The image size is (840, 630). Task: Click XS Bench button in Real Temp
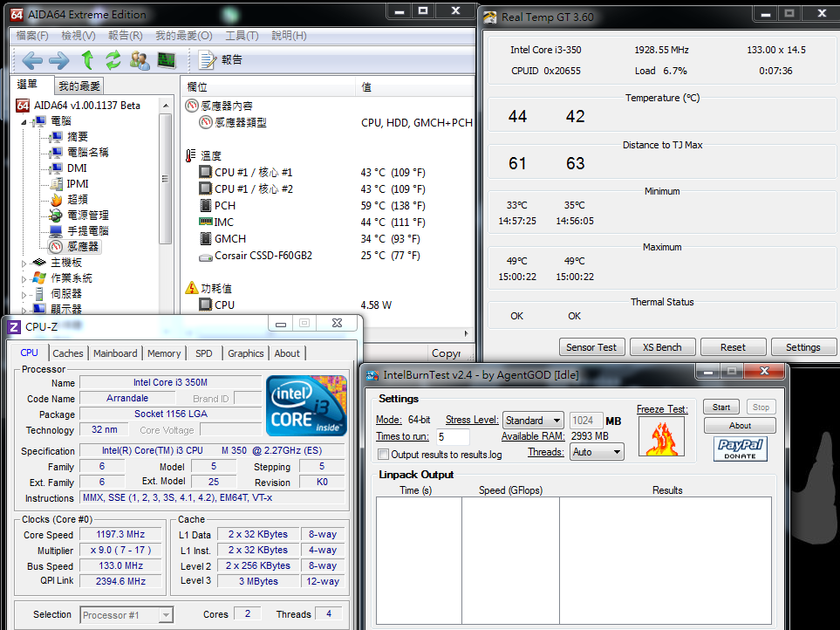[662, 347]
